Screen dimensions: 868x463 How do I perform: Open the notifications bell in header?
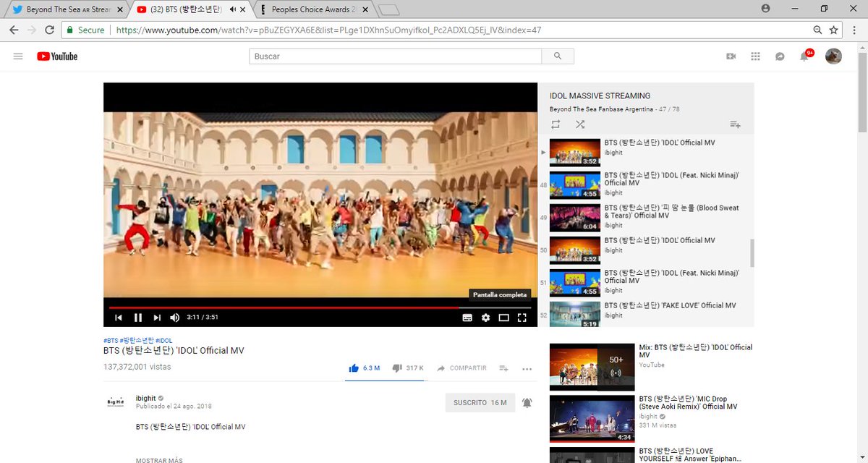pyautogui.click(x=804, y=56)
